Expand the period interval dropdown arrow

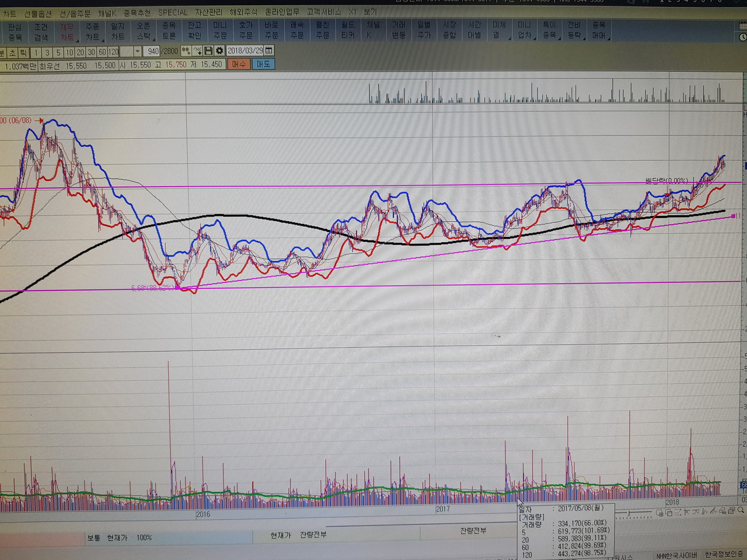(138, 51)
